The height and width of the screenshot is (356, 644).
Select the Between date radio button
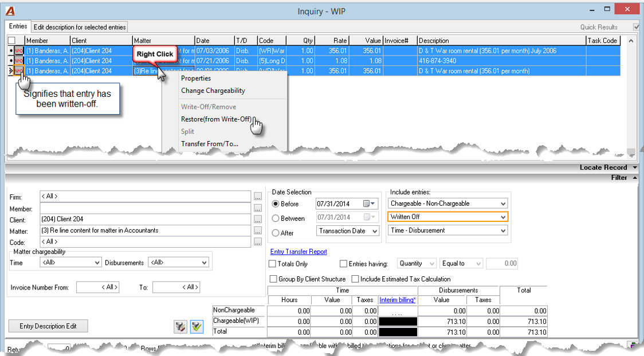[276, 218]
